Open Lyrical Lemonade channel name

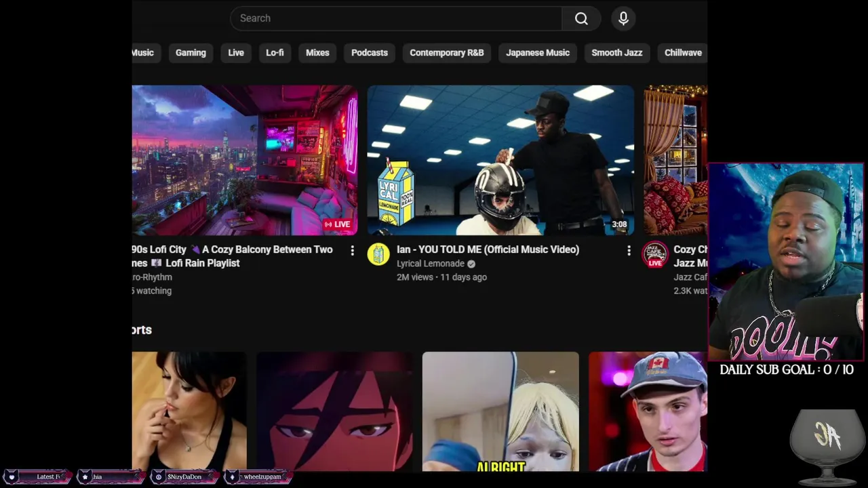pos(431,264)
